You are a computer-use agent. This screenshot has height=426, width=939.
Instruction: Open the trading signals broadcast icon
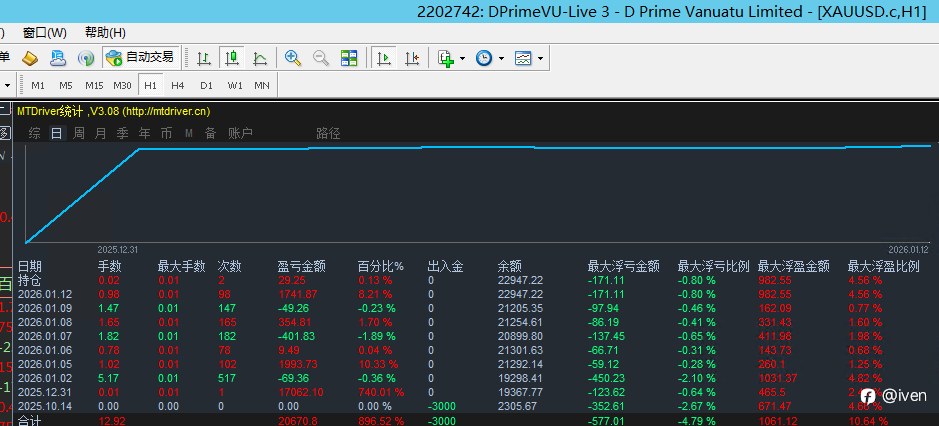click(86, 58)
